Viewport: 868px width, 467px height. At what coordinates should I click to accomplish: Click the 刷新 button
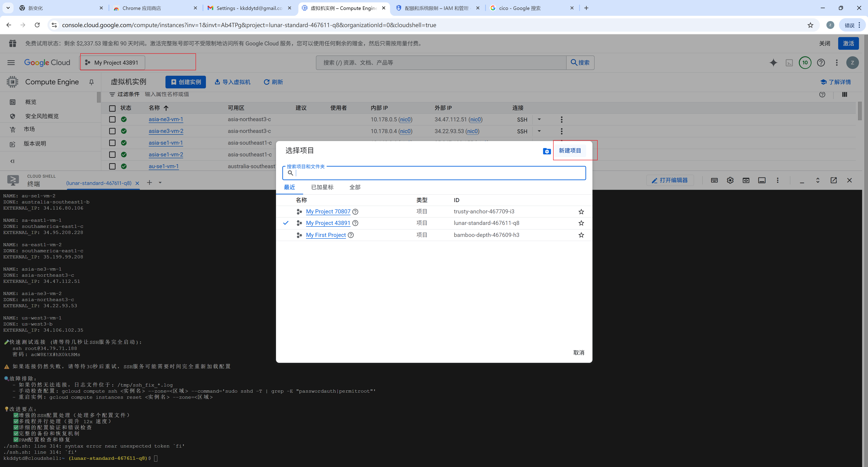click(x=273, y=82)
